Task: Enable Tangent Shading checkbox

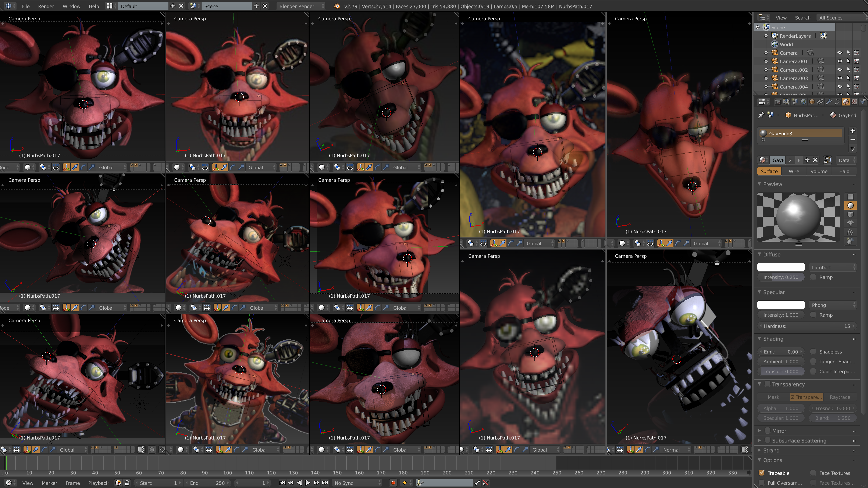Action: 813,361
